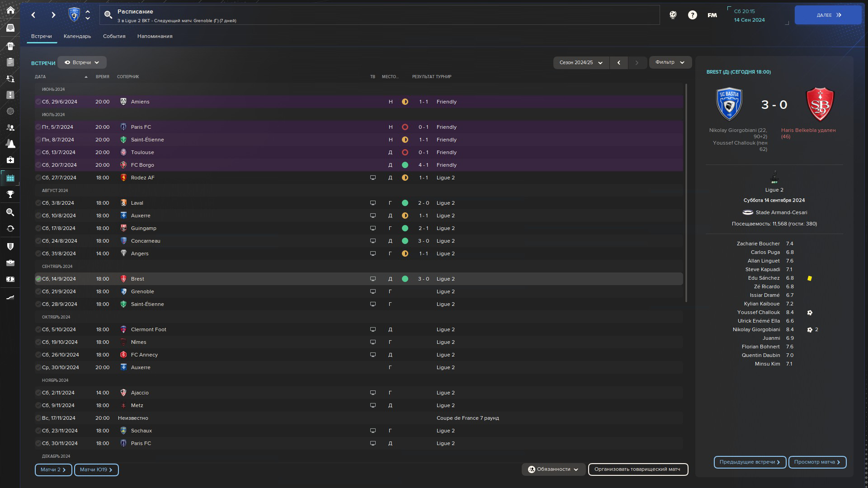The image size is (868, 488).
Task: Open the Squad shirt icon
Action: 10,46
